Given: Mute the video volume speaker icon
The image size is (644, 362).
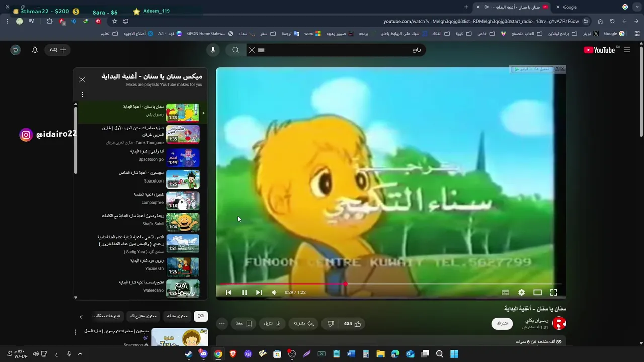Looking at the screenshot, I should (274, 292).
